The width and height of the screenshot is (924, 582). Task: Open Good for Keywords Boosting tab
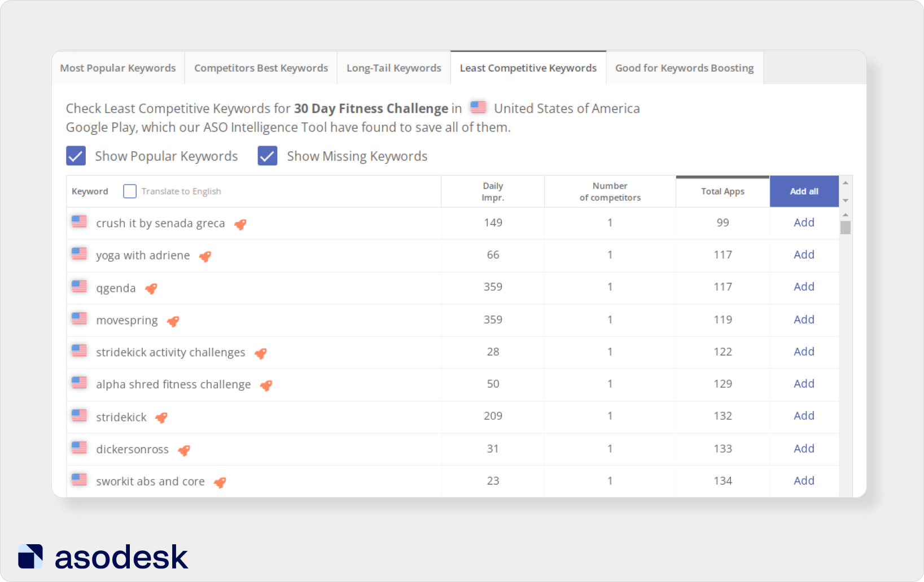click(684, 68)
